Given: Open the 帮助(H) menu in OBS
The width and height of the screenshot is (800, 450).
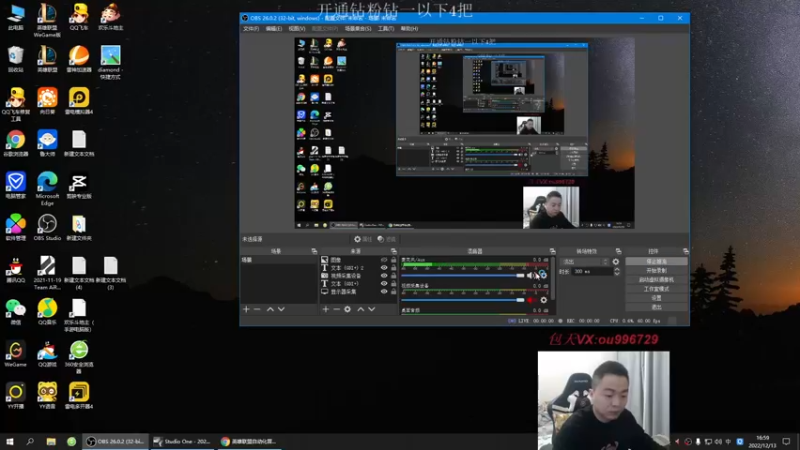Looking at the screenshot, I should pyautogui.click(x=409, y=29).
